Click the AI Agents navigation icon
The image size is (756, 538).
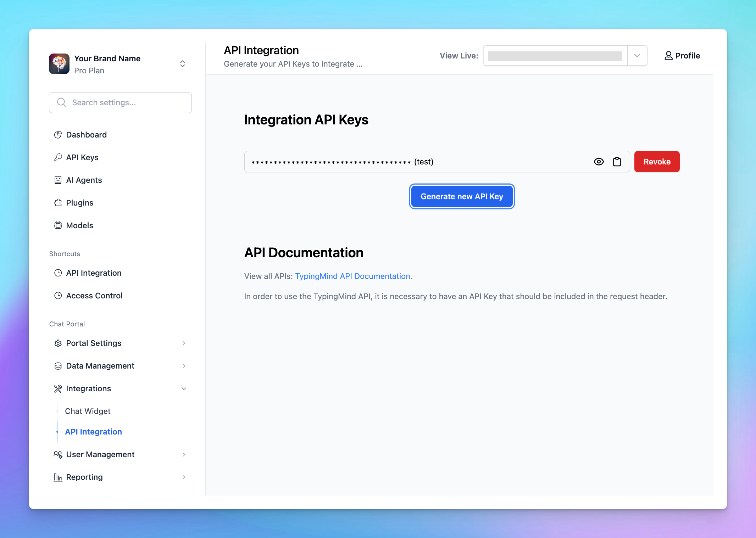(58, 179)
